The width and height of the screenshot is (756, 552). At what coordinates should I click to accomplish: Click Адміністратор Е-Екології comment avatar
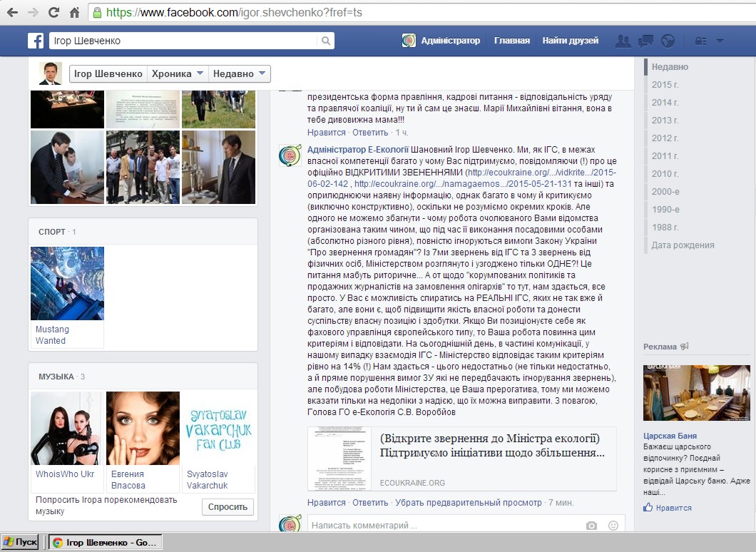[x=290, y=155]
